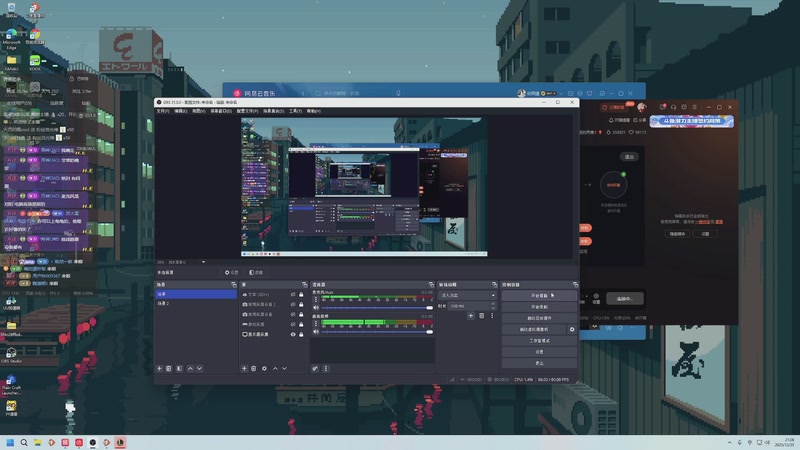
Task: Click 退出 button in the Douyu streaming window
Action: [629, 157]
